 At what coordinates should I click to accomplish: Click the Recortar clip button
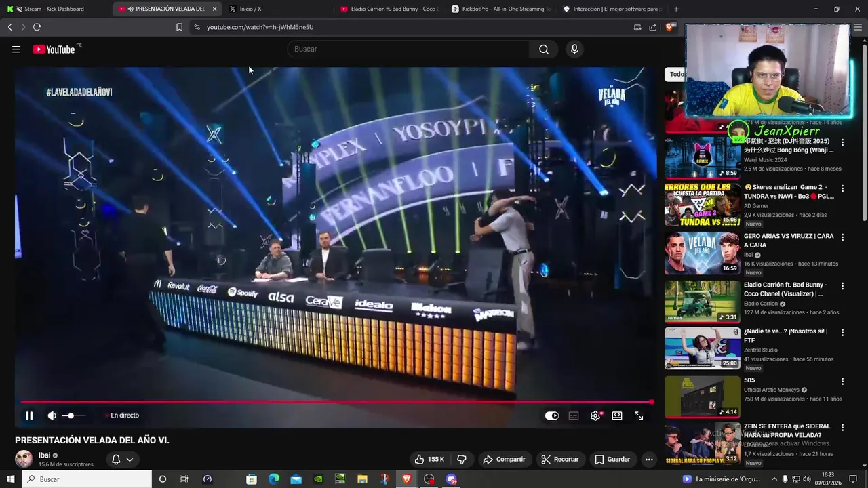pos(559,460)
